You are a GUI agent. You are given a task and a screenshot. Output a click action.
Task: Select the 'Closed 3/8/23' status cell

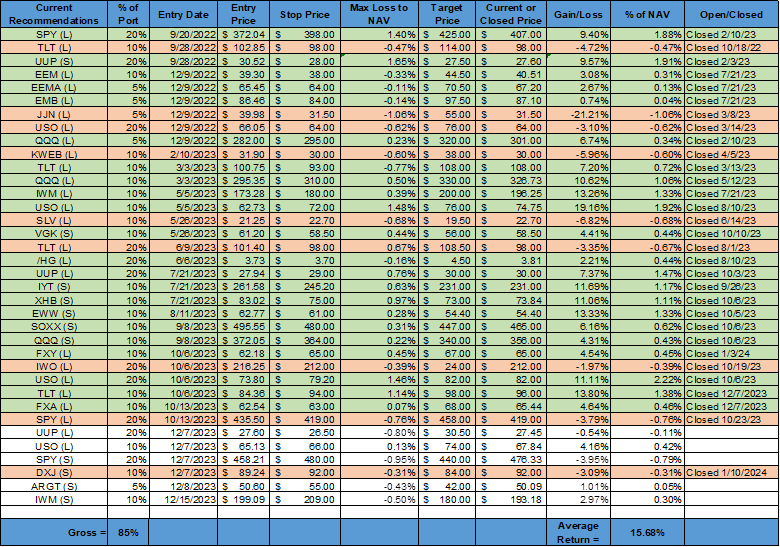click(x=731, y=114)
